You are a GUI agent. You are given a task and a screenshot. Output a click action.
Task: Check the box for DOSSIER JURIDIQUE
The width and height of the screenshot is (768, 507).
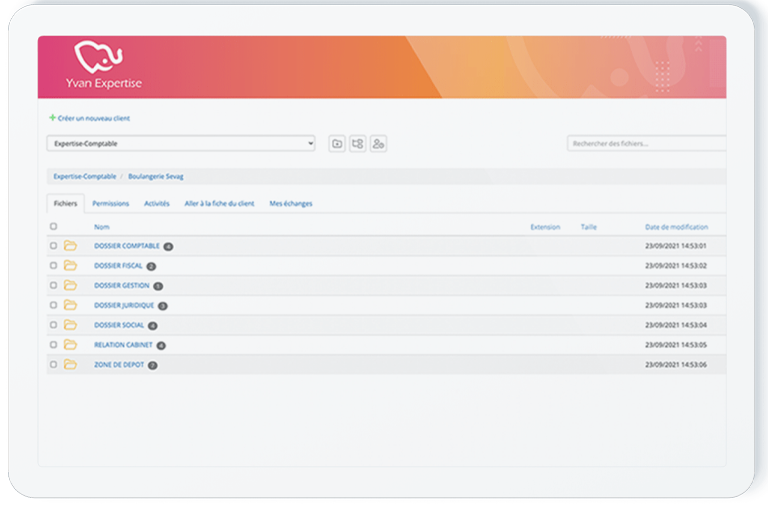(53, 305)
